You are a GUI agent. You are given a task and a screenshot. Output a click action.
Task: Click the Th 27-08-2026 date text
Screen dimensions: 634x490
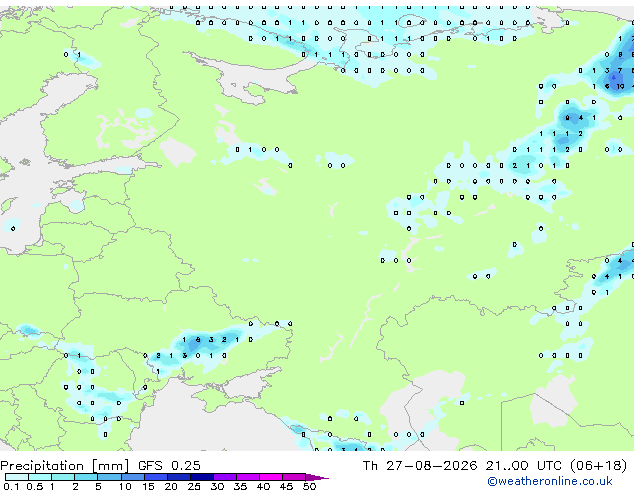(420, 466)
